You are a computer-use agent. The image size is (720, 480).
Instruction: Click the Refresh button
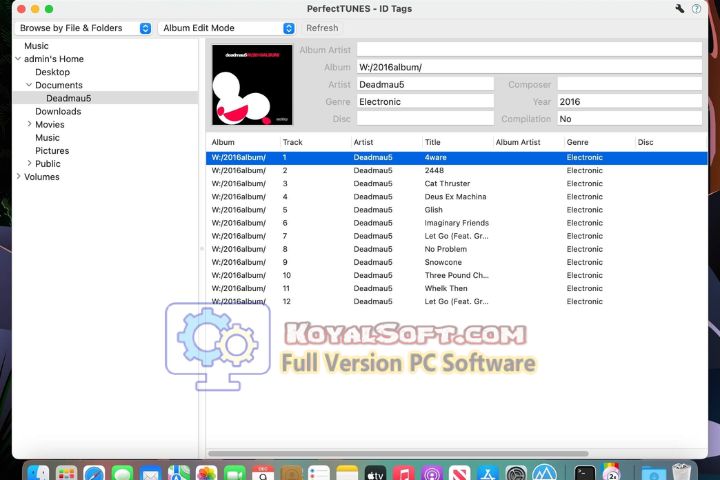tap(322, 28)
